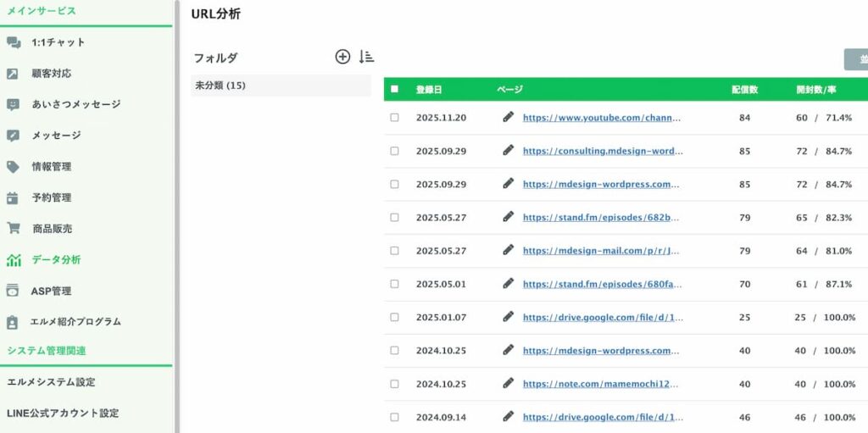Toggle the select-all checkbox in table header

click(394, 89)
